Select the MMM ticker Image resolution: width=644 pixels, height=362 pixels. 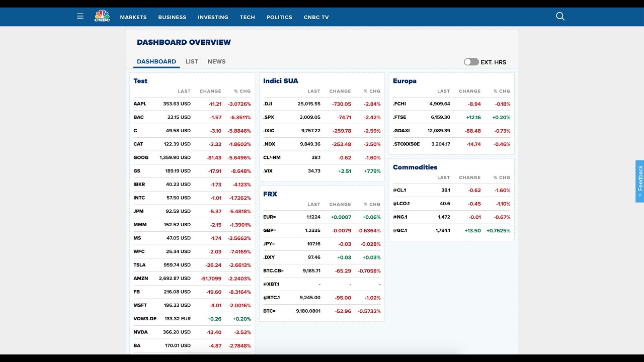140,225
